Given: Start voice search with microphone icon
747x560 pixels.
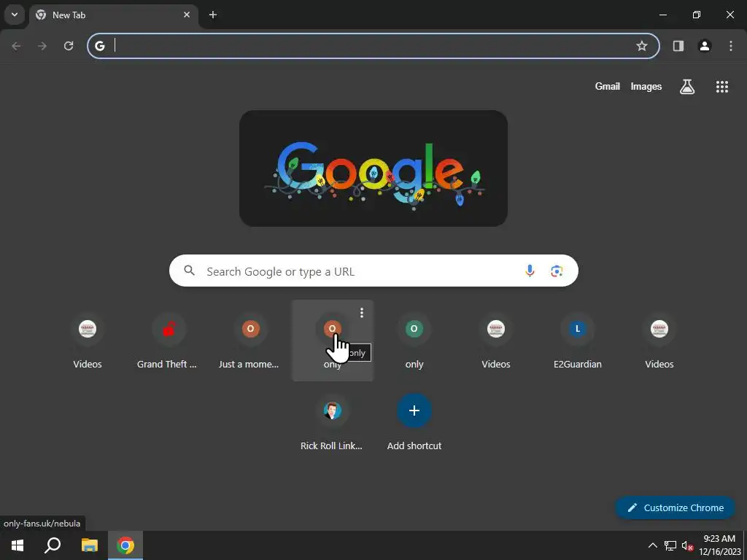Looking at the screenshot, I should pyautogui.click(x=530, y=271).
